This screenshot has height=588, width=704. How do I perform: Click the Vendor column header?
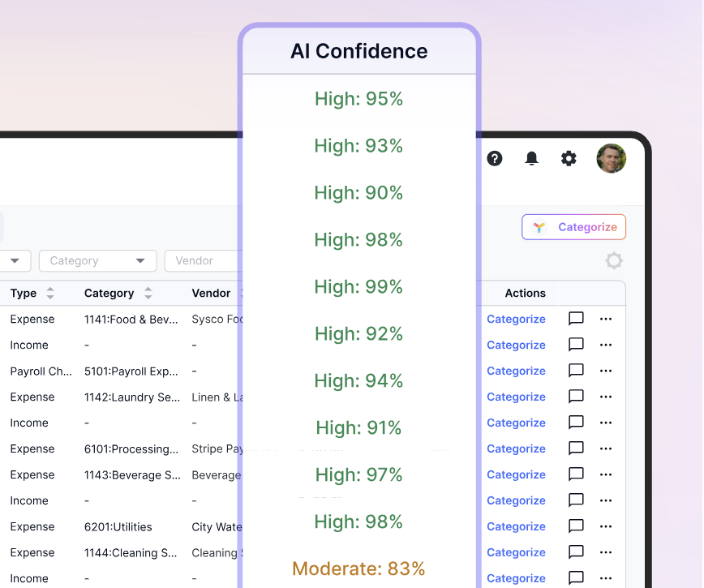coord(211,293)
